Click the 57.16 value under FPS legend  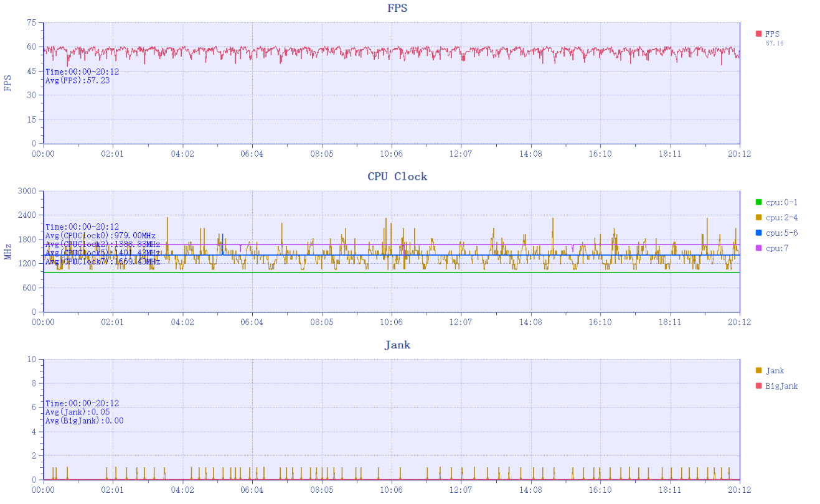click(x=775, y=44)
